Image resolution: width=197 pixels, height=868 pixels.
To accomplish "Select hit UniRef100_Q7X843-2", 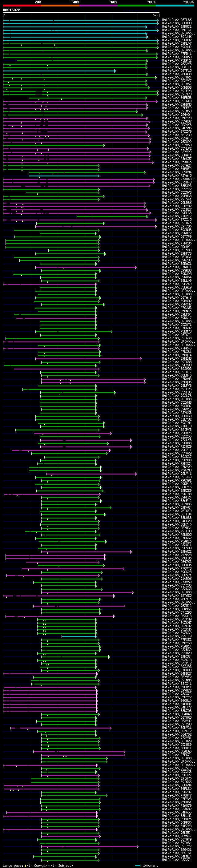I will pos(179,179).
